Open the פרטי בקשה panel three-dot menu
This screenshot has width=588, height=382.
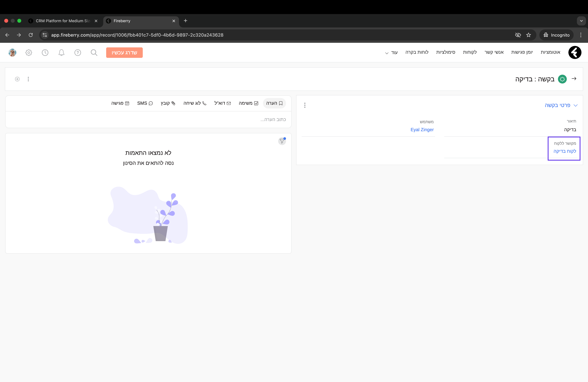tap(305, 105)
